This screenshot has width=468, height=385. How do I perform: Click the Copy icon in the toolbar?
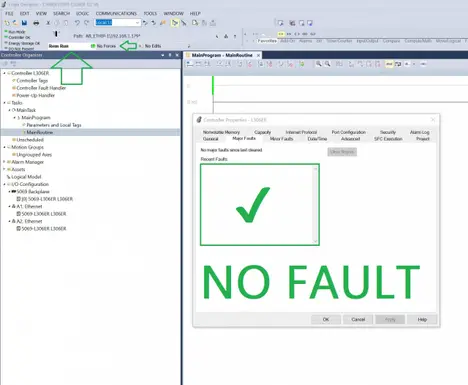(x=57, y=23)
